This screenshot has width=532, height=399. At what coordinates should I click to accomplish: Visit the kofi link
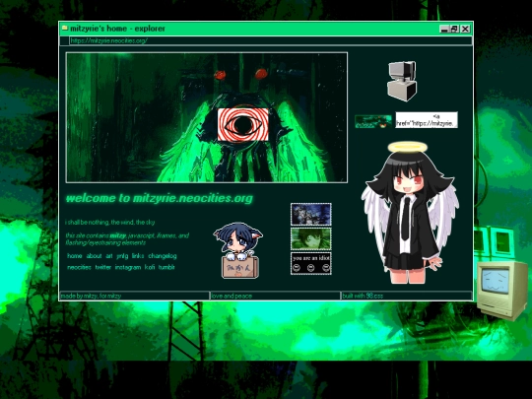pos(150,267)
